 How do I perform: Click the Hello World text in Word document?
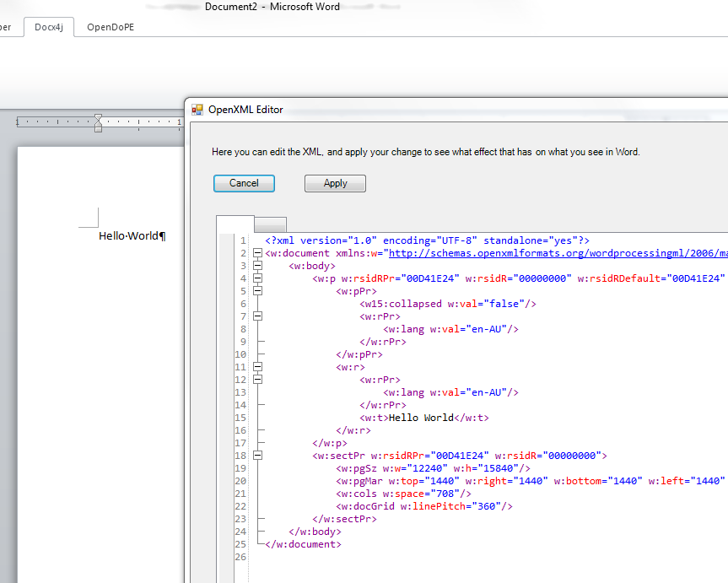(x=132, y=236)
